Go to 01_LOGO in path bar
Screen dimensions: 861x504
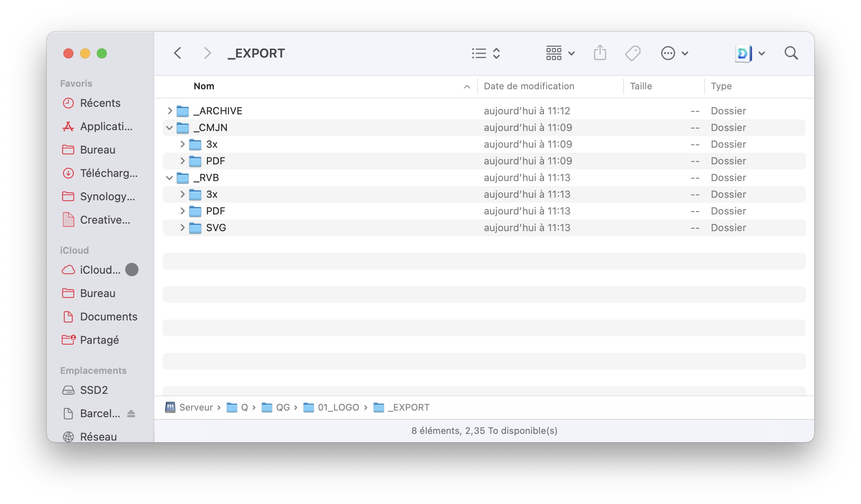click(x=338, y=407)
